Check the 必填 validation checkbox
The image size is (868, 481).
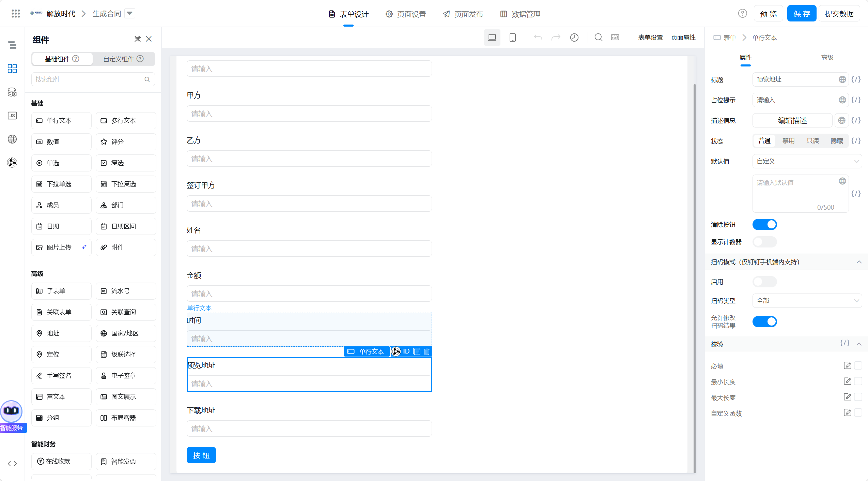tap(858, 366)
